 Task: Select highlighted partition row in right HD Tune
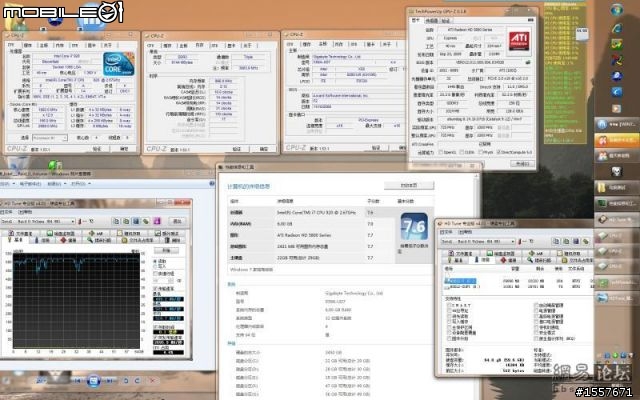coord(462,281)
